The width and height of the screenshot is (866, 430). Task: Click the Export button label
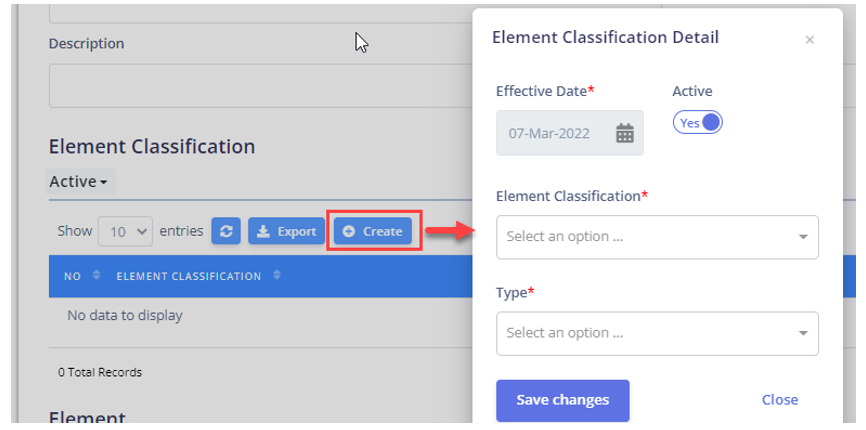pyautogui.click(x=297, y=232)
